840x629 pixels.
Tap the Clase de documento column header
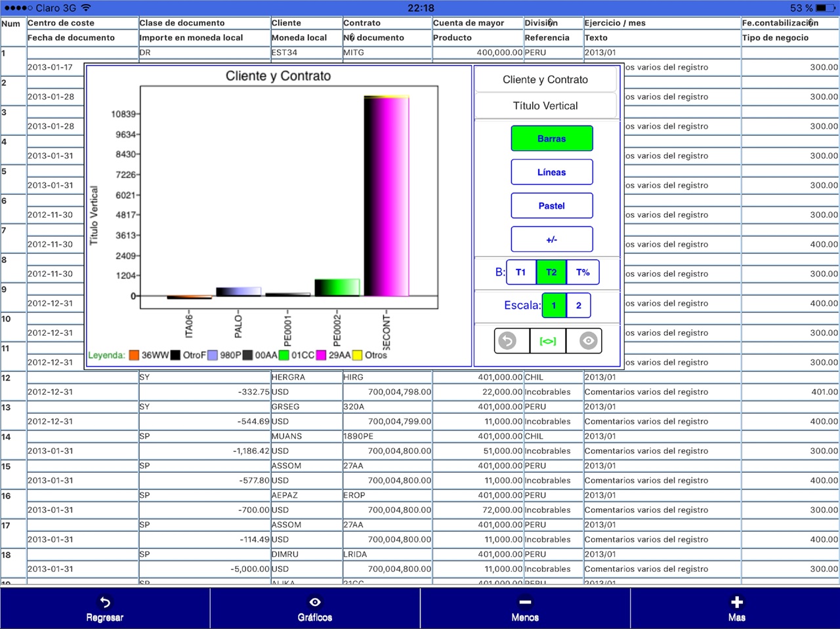point(204,23)
